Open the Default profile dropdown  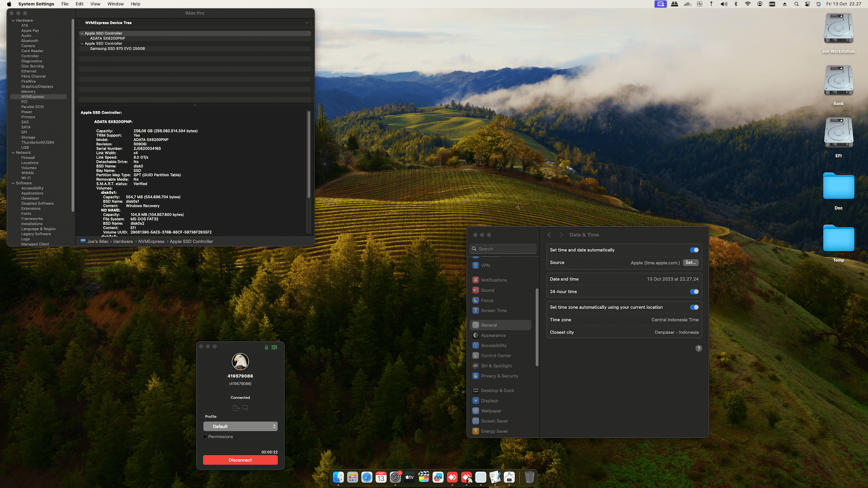pos(240,427)
